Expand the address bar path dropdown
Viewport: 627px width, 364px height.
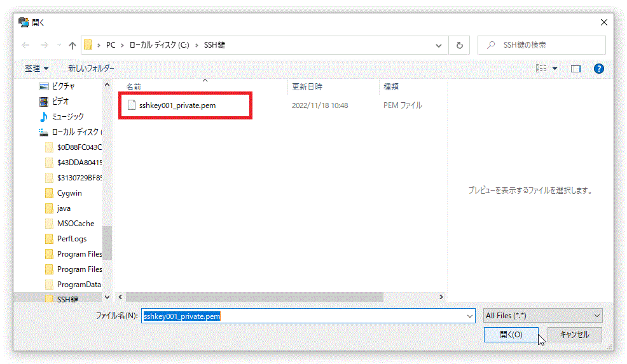pyautogui.click(x=439, y=45)
